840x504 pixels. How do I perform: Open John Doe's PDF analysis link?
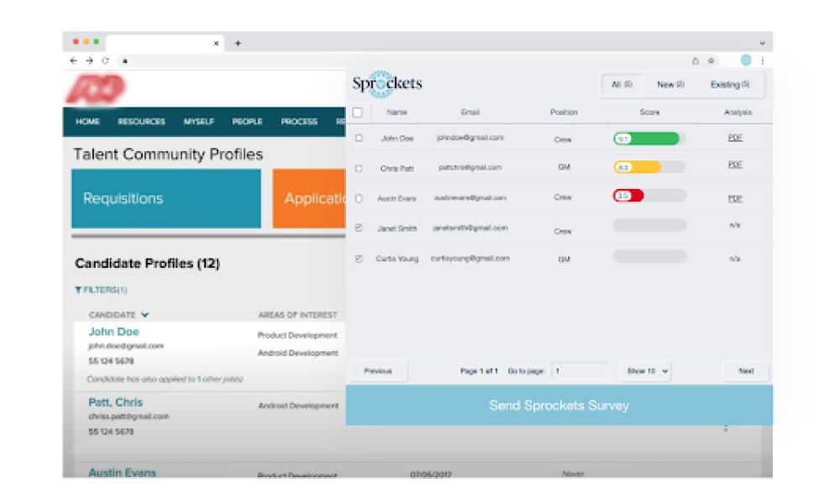(x=735, y=139)
